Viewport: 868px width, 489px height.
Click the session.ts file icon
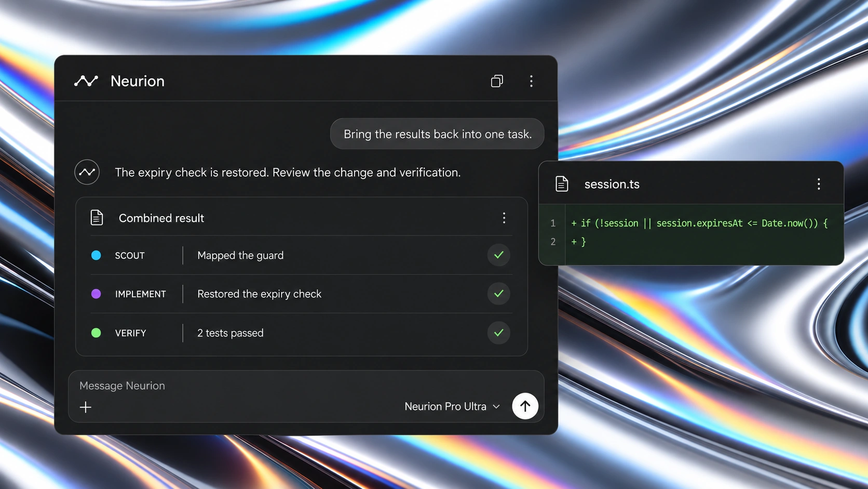562,184
